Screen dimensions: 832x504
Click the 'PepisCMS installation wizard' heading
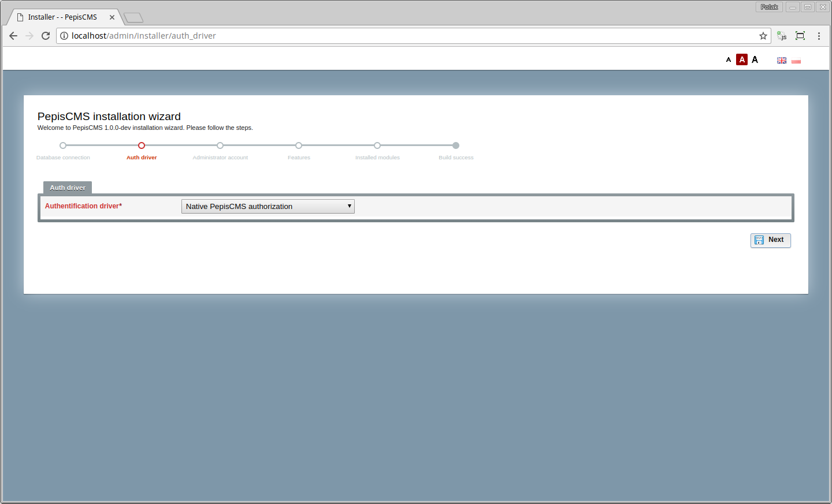(x=109, y=117)
